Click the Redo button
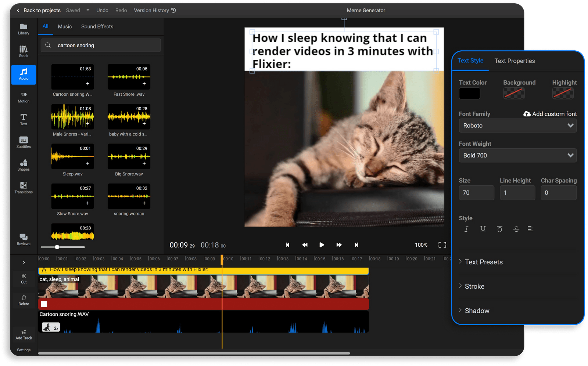The height and width of the screenshot is (366, 588). (121, 10)
